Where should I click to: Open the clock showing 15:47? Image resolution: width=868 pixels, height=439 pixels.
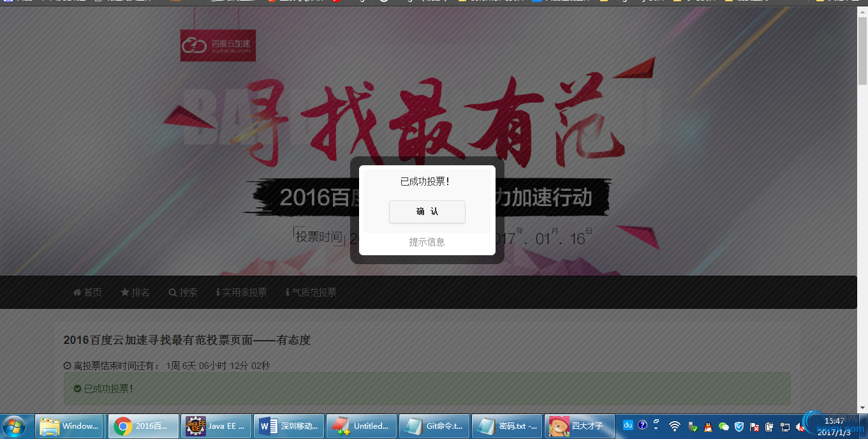(835, 426)
